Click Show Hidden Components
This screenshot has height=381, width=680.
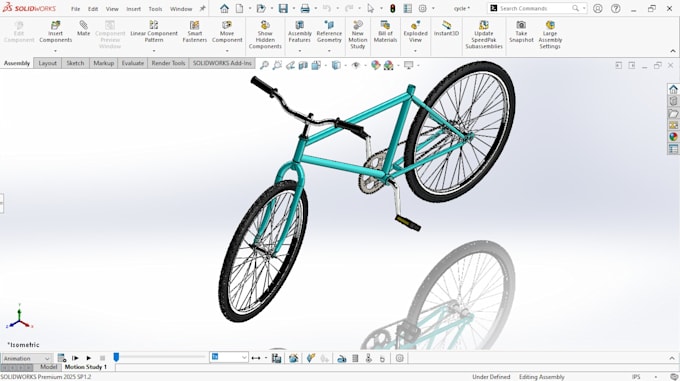point(265,35)
